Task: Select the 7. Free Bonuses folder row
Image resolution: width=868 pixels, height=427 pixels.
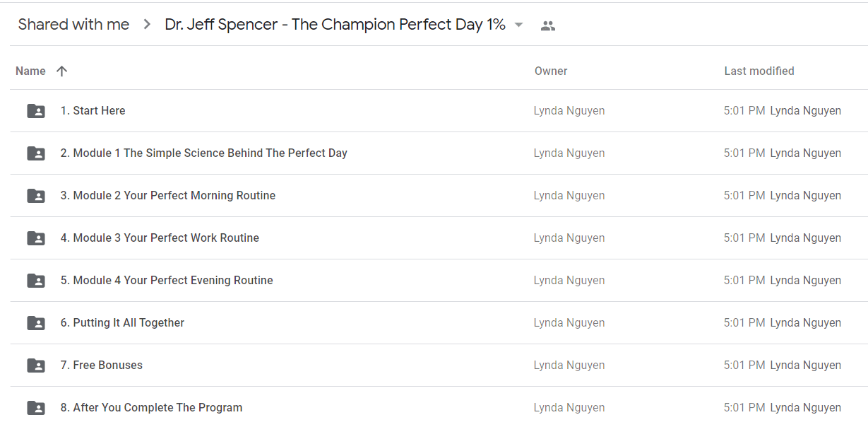Action: pyautogui.click(x=439, y=365)
